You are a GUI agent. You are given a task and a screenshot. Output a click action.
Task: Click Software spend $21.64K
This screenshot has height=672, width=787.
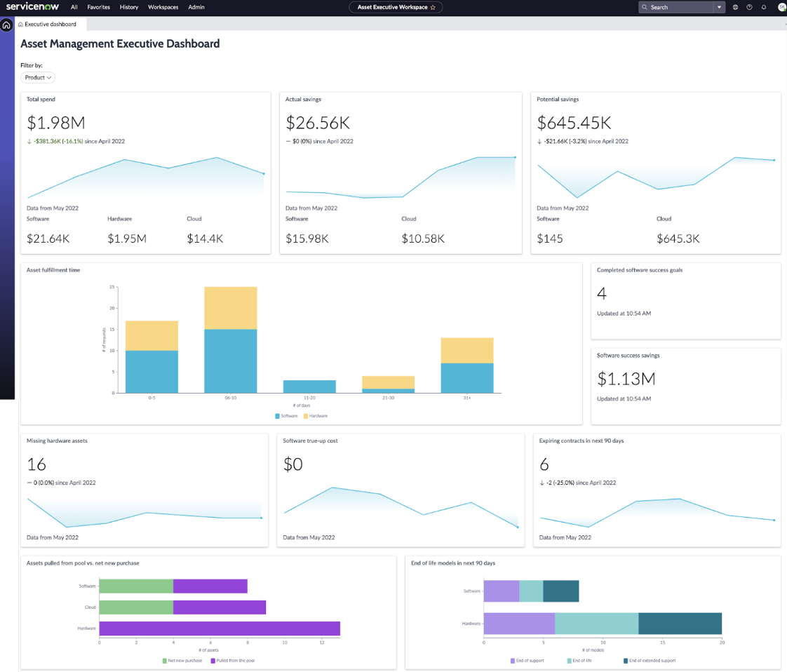48,239
